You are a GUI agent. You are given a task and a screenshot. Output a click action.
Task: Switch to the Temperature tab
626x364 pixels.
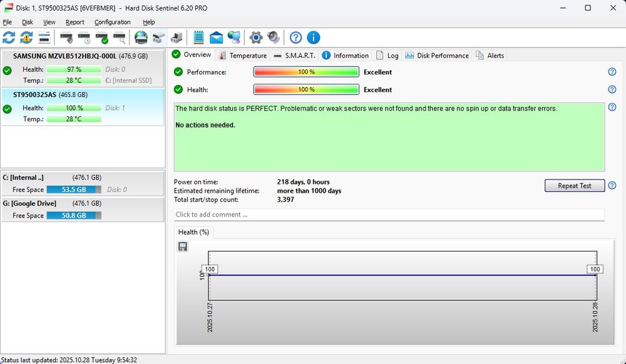click(x=243, y=56)
